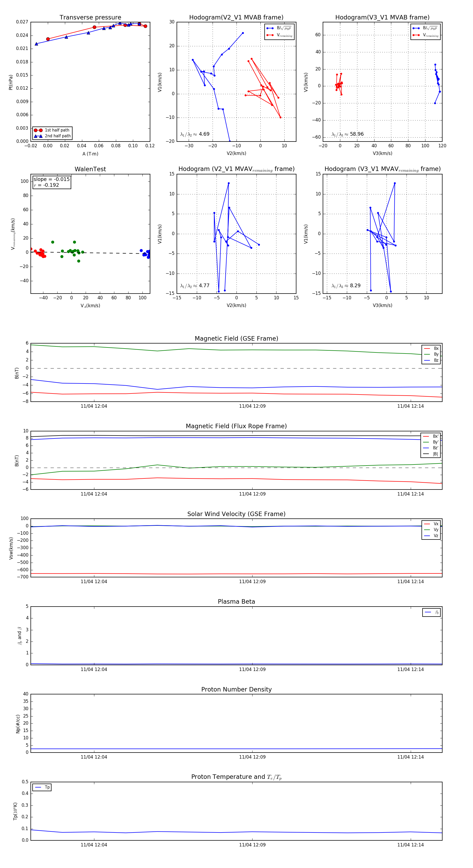Click the 'r = -0.192' annotation
Viewport: 473px width, 868px height.
pyautogui.click(x=47, y=185)
